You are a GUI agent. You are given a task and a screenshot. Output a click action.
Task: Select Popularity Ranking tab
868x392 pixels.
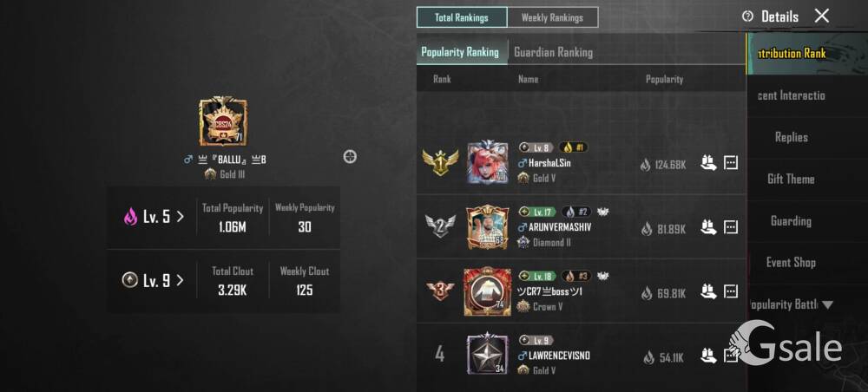point(462,53)
